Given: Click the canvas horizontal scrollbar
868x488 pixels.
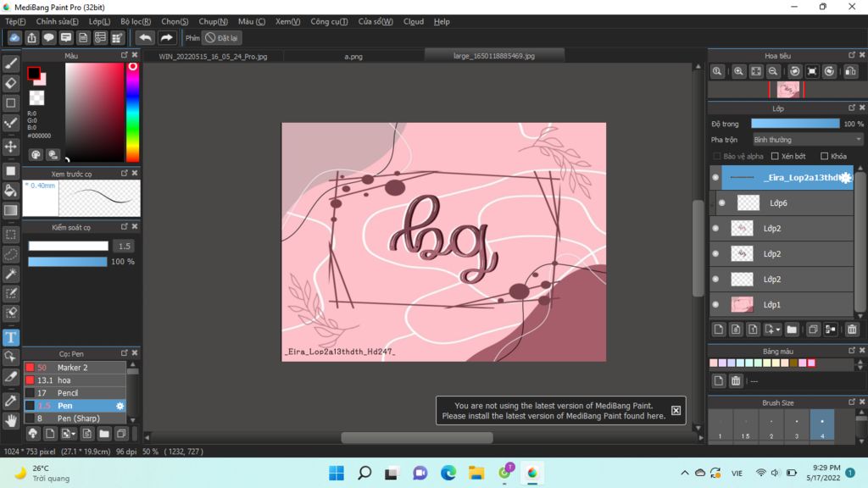Looking at the screenshot, I should tap(416, 438).
